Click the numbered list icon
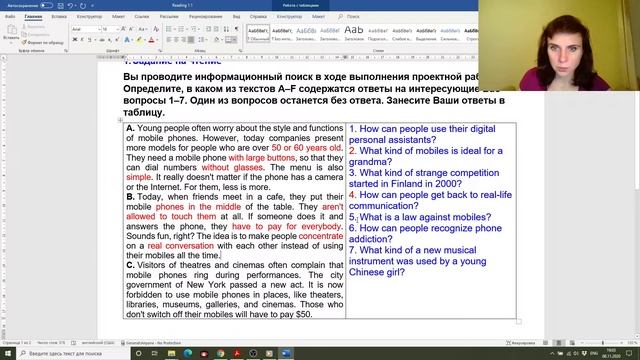 [x=181, y=29]
